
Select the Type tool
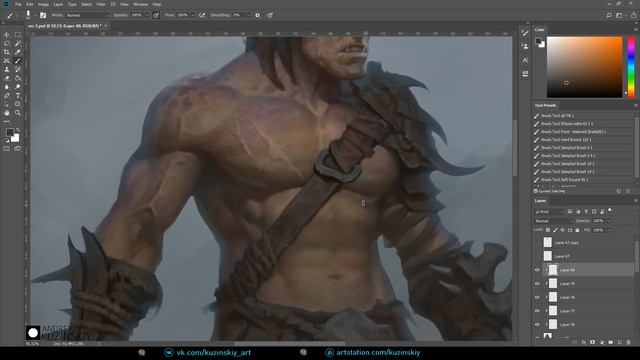[18, 96]
